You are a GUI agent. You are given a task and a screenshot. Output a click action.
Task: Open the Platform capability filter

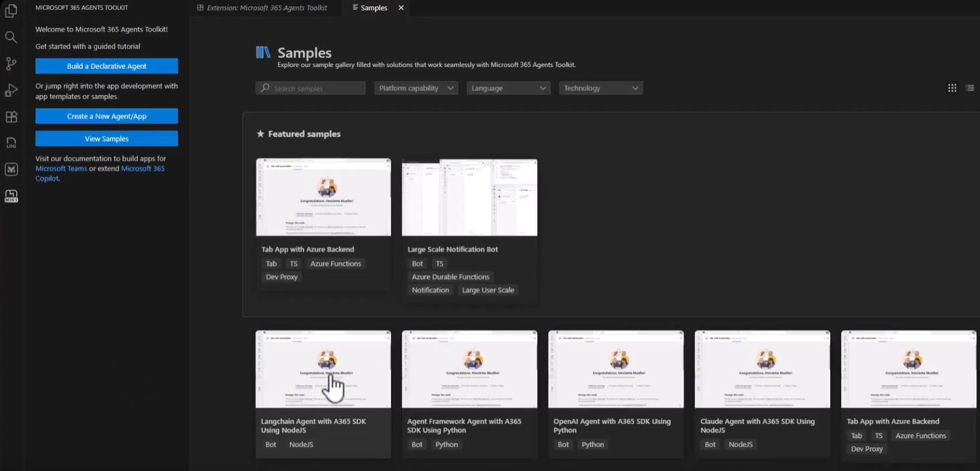(416, 88)
